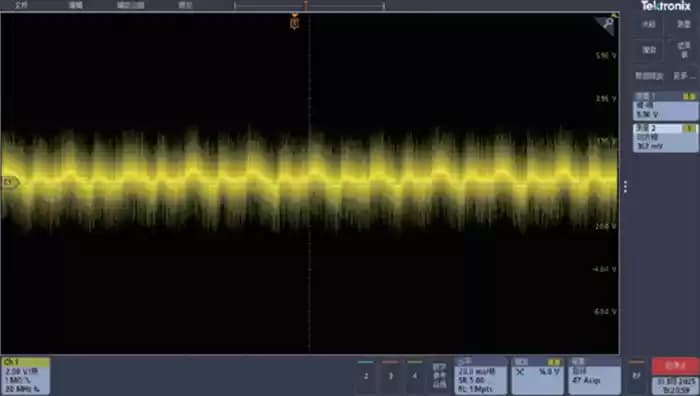Open the Measurement 1 results badge
Viewport: 700px width, 396px height.
click(x=666, y=106)
